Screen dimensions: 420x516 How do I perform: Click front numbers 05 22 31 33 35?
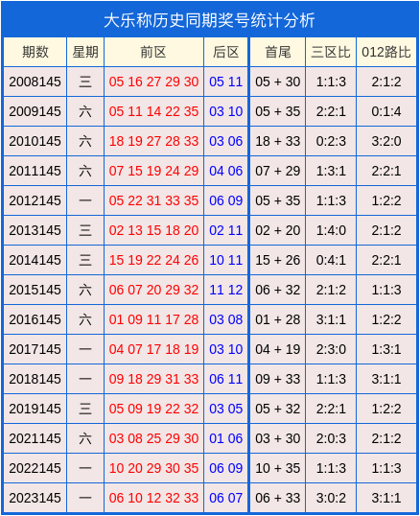click(x=153, y=200)
